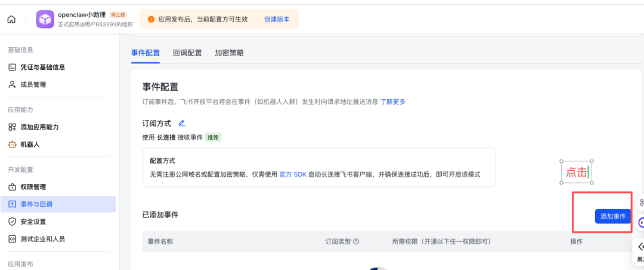Viewport: 644px width, 270px height.
Task: Open the 了解更多 link
Action: (393, 102)
